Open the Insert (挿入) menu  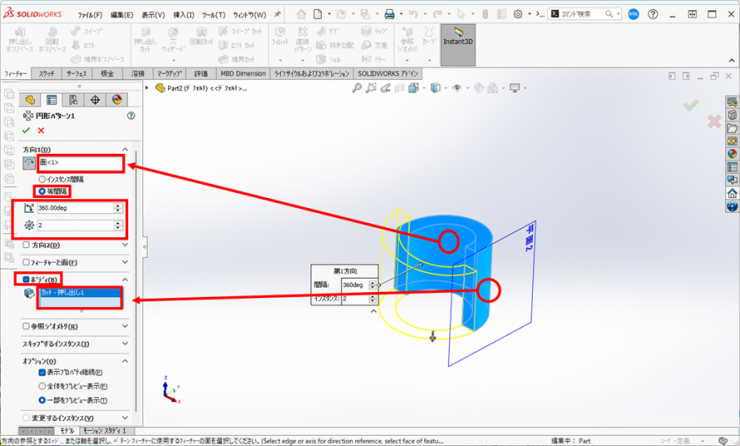[184, 15]
